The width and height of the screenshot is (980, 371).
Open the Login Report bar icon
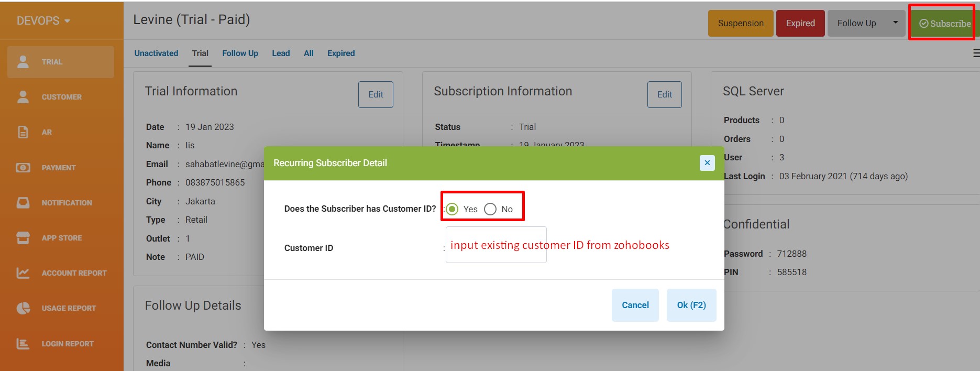coord(23,344)
